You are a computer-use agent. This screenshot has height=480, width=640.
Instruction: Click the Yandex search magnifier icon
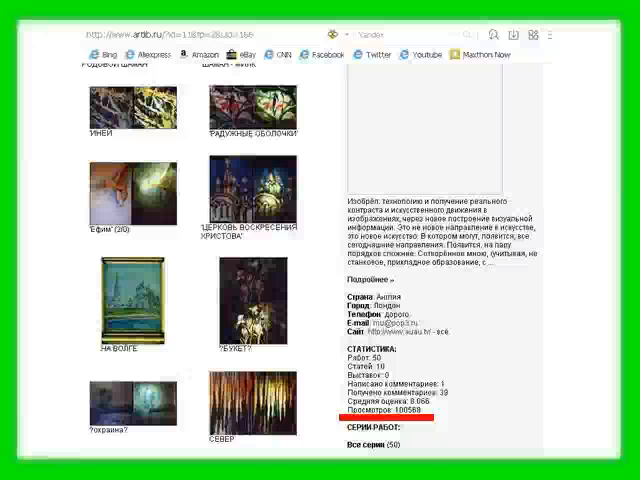(x=467, y=35)
